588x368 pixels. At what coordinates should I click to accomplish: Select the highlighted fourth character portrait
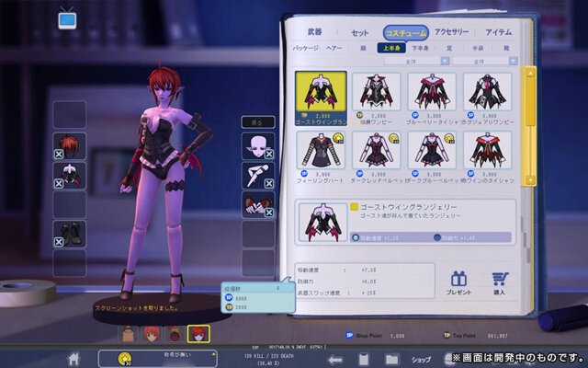[x=198, y=333]
